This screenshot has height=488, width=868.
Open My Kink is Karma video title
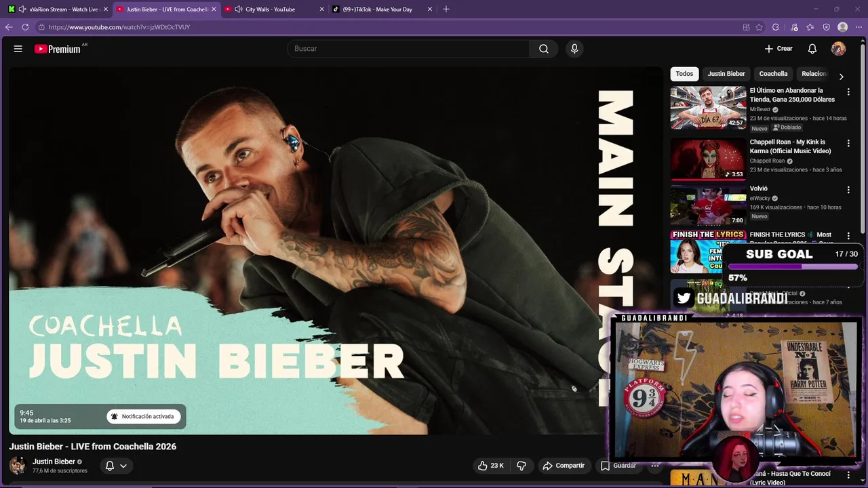[790, 146]
